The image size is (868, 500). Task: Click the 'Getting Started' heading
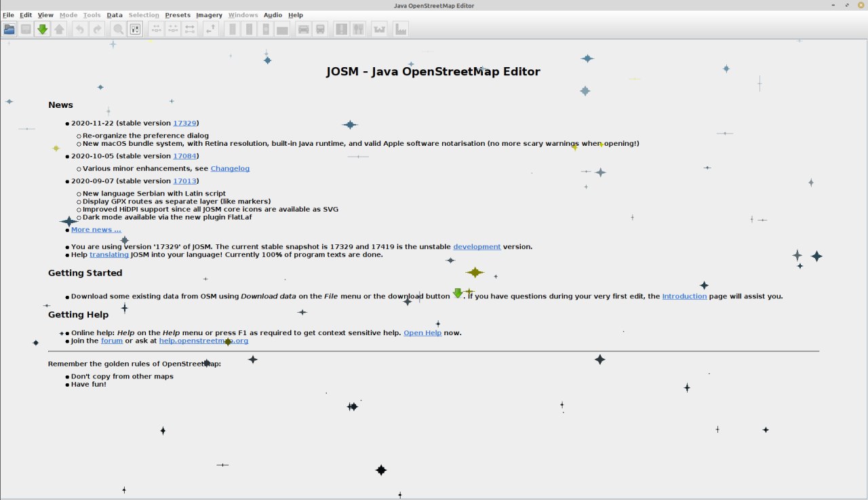click(x=85, y=273)
